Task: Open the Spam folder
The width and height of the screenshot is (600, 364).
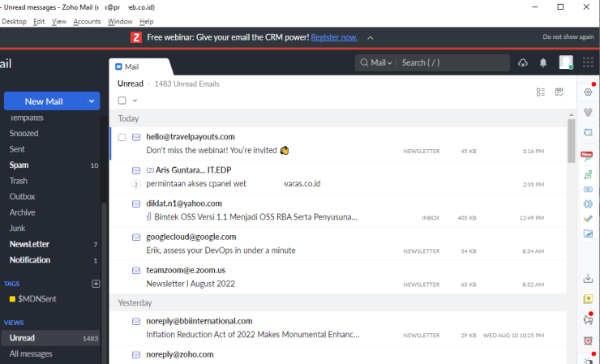Action: (19, 165)
